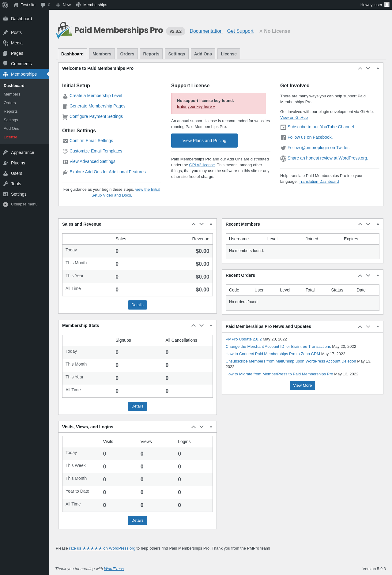Open PMPro Update 2.8.2 news link

[x=243, y=339]
